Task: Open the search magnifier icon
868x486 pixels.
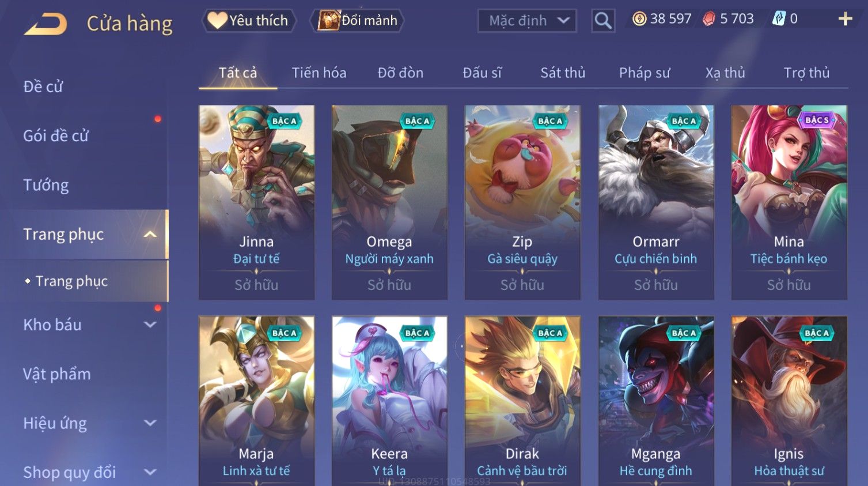Action: pos(602,21)
